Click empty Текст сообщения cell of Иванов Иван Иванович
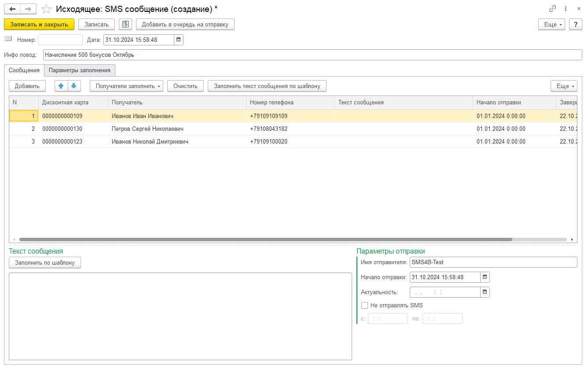Screen dimensions: 588x369 404,116
